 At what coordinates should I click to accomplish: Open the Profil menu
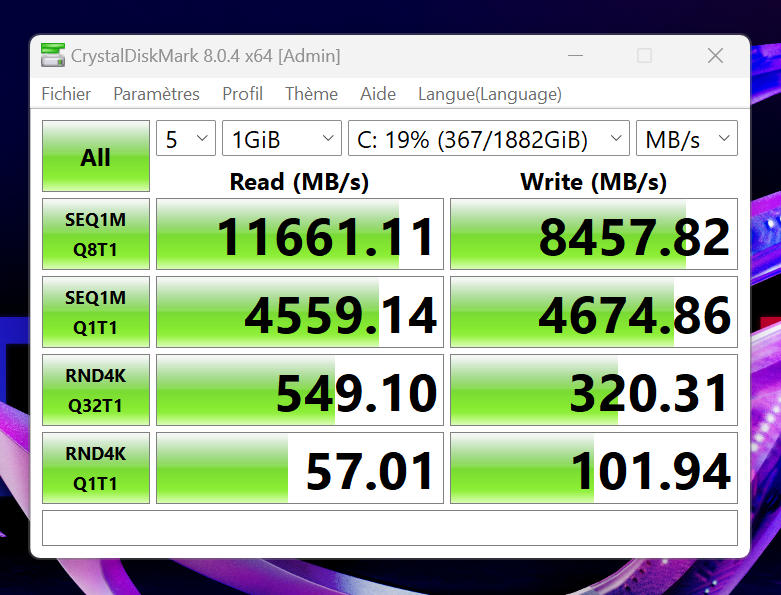pyautogui.click(x=242, y=94)
